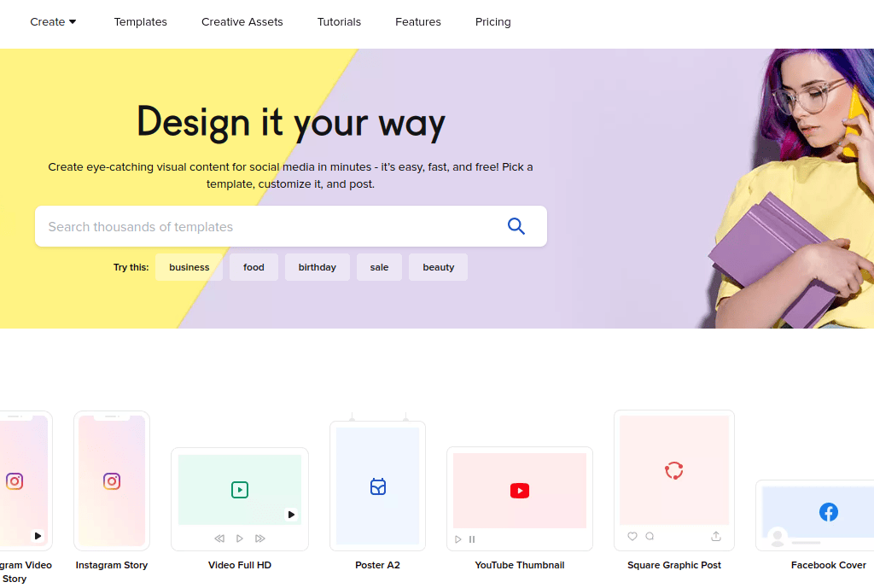Image resolution: width=874 pixels, height=588 pixels.
Task: Click the 'Try this:' label
Action: tap(131, 267)
